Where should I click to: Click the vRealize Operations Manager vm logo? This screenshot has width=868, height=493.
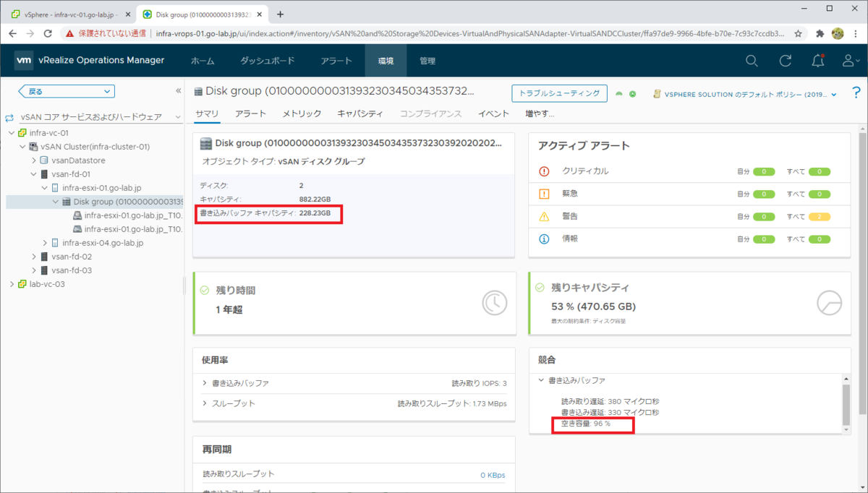[23, 61]
